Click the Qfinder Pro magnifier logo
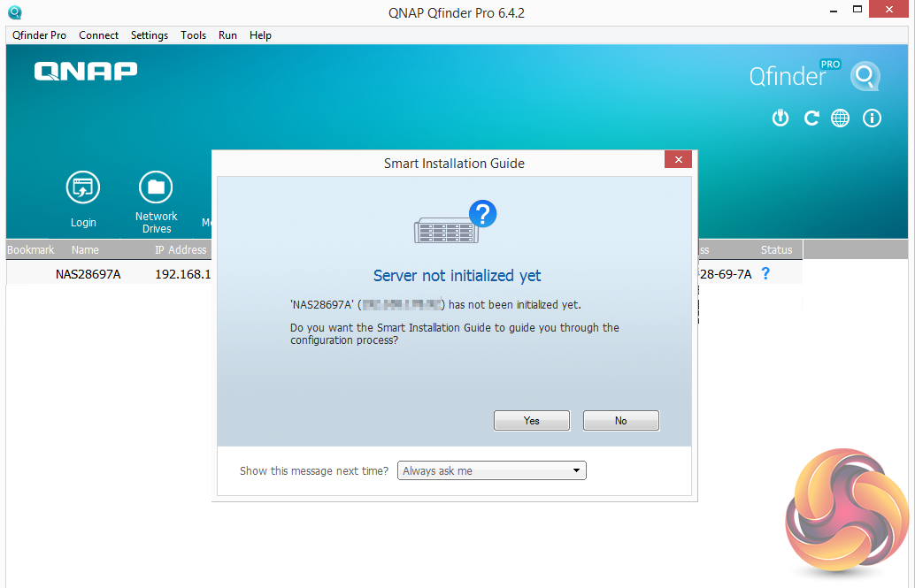The width and height of the screenshot is (915, 588). pos(865,76)
